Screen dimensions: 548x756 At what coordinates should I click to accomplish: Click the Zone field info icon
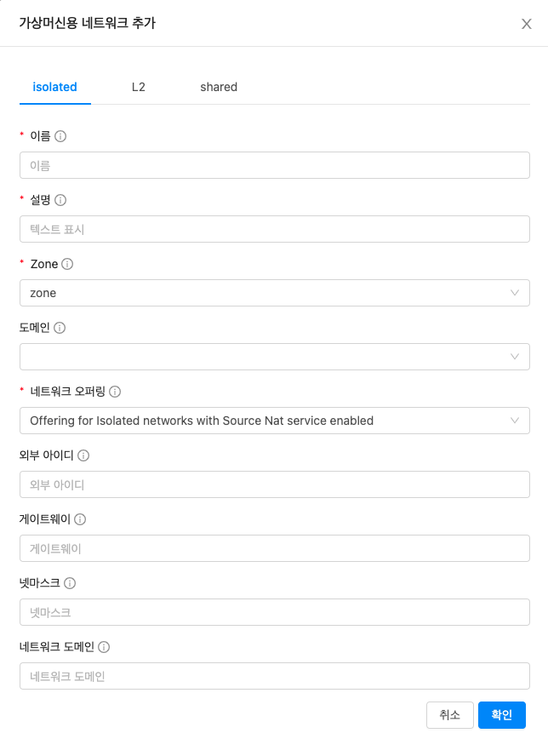[x=67, y=264]
